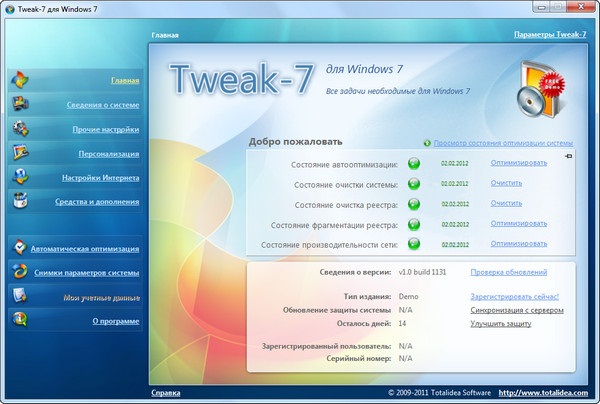Screen dimensions: 600x404
Task: Click the Настройки Интернета icon
Action: click(21, 177)
